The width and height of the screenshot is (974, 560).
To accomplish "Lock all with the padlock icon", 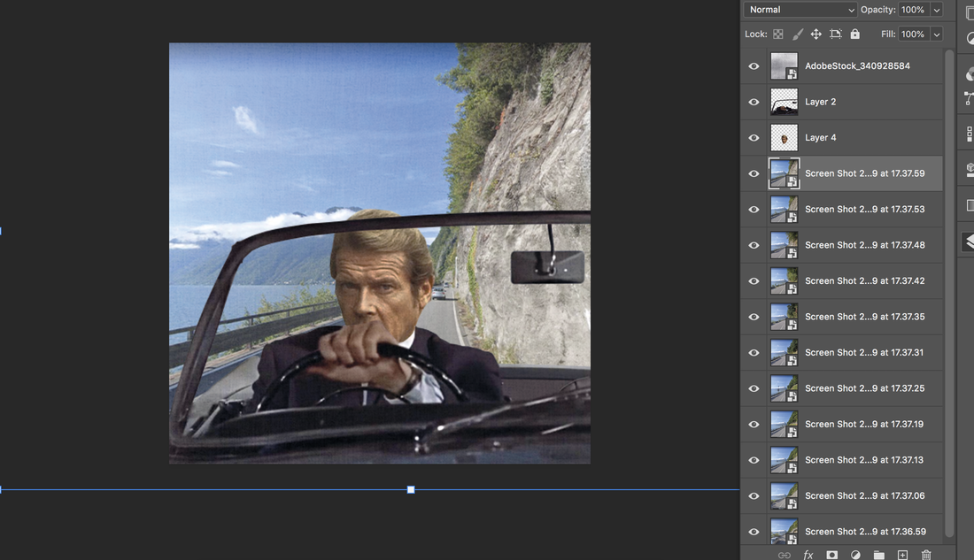I will coord(855,35).
